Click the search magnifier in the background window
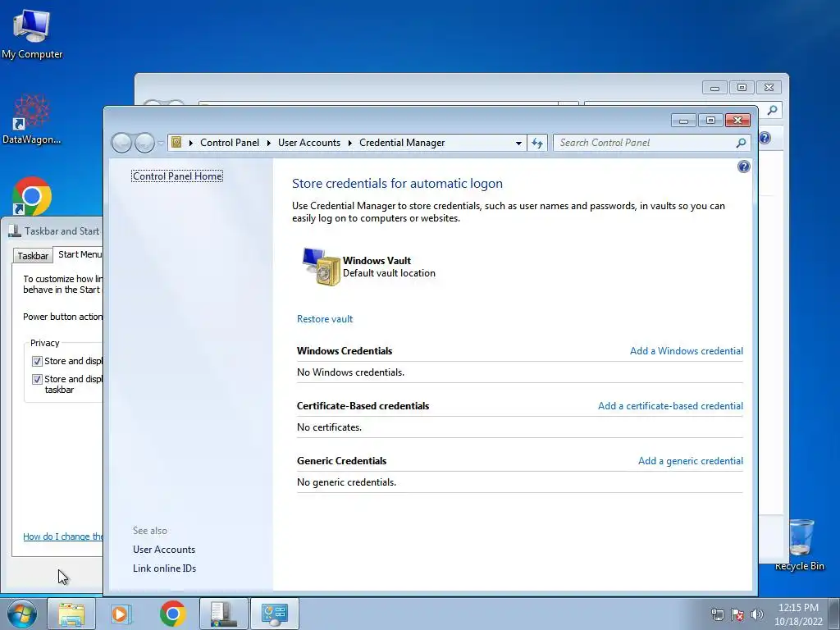 772,111
